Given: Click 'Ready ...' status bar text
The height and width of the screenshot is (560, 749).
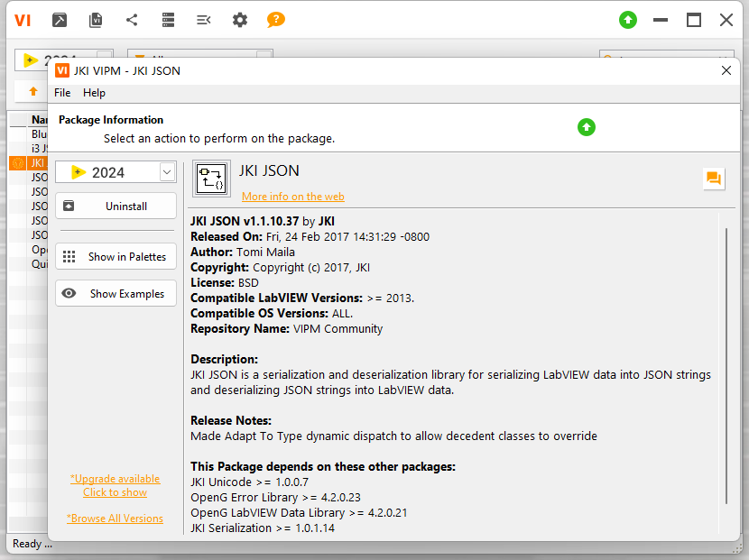Looking at the screenshot, I should (x=32, y=544).
